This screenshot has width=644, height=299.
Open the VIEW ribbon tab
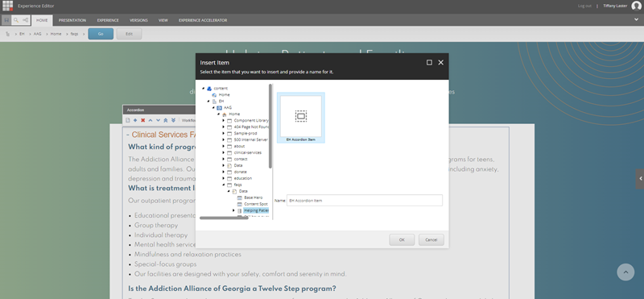(x=163, y=20)
